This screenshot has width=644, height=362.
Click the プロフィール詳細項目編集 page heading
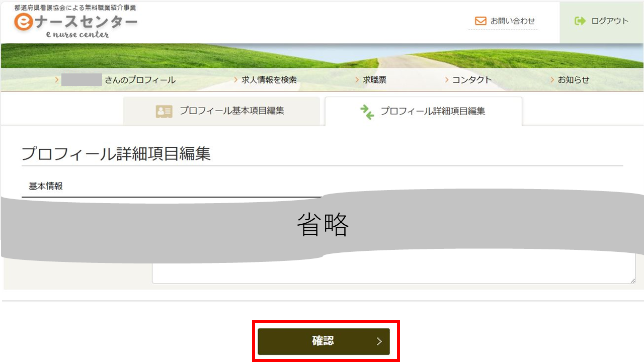point(116,154)
